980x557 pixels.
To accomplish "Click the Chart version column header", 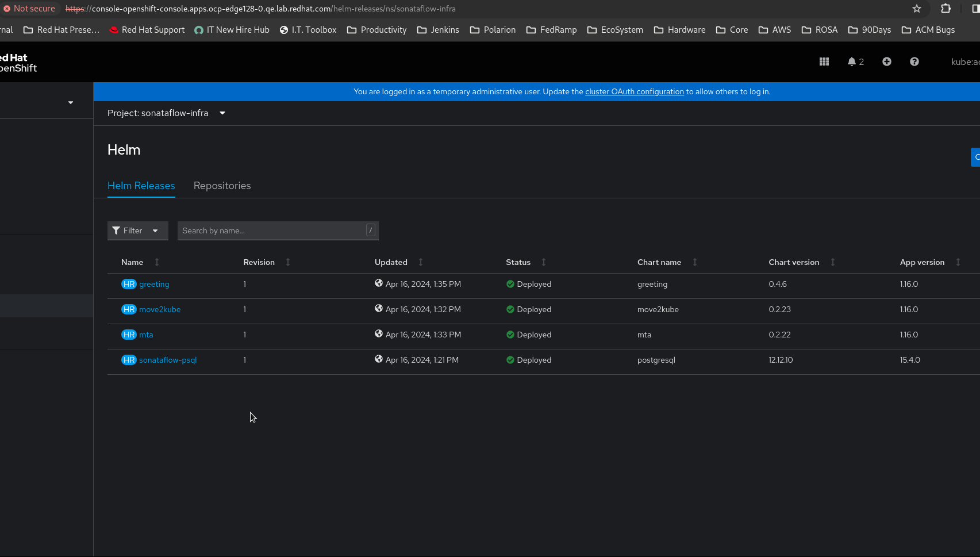I will coord(794,262).
